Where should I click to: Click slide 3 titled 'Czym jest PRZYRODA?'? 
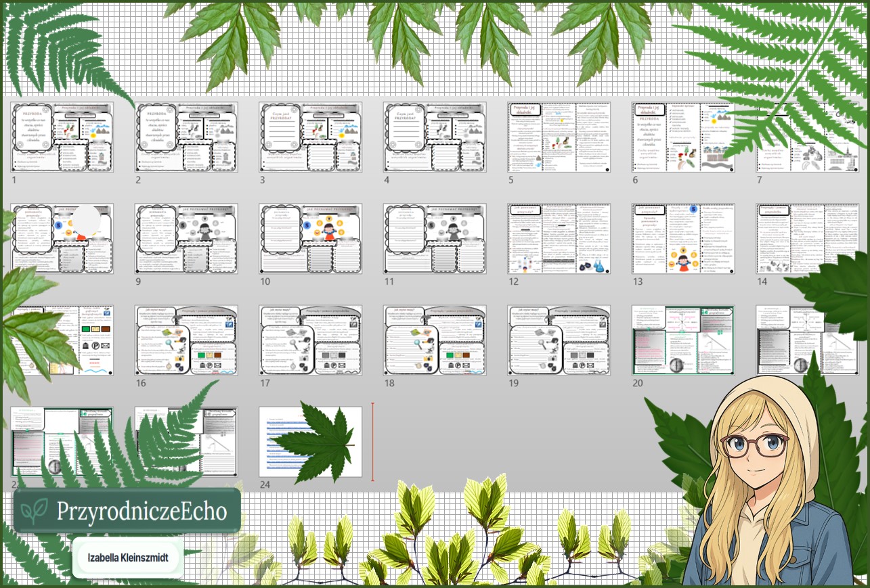pos(311,137)
